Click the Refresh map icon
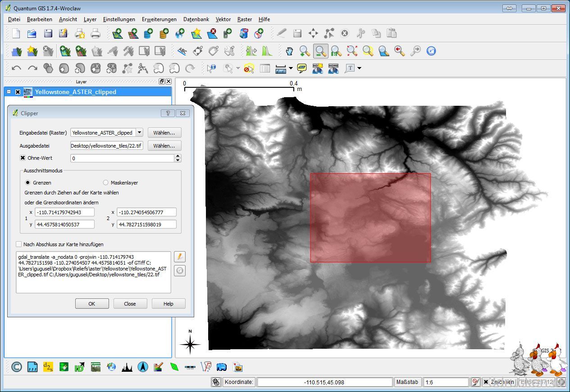Viewport: 570px width, 392px height. coord(431,51)
